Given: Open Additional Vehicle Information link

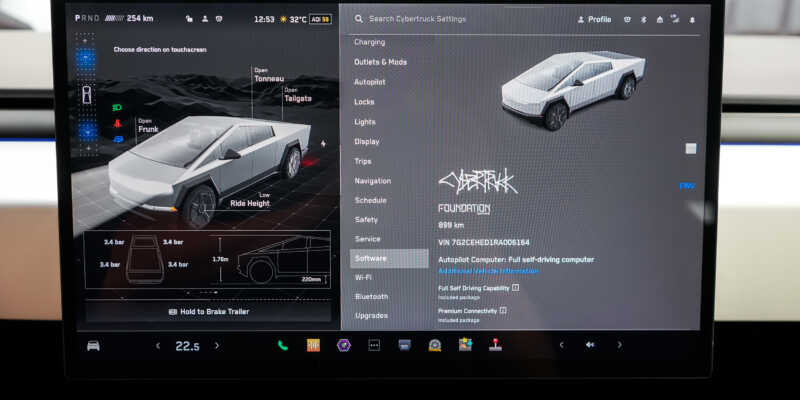Looking at the screenshot, I should point(488,271).
